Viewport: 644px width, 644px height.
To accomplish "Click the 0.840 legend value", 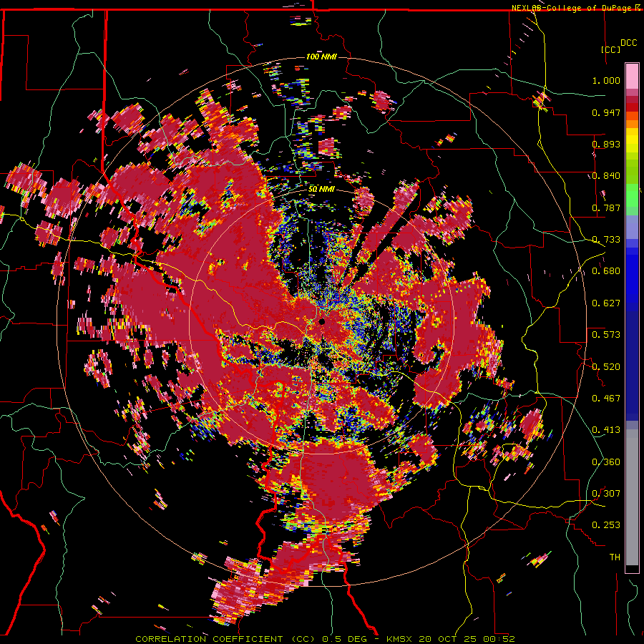I will pos(606,176).
